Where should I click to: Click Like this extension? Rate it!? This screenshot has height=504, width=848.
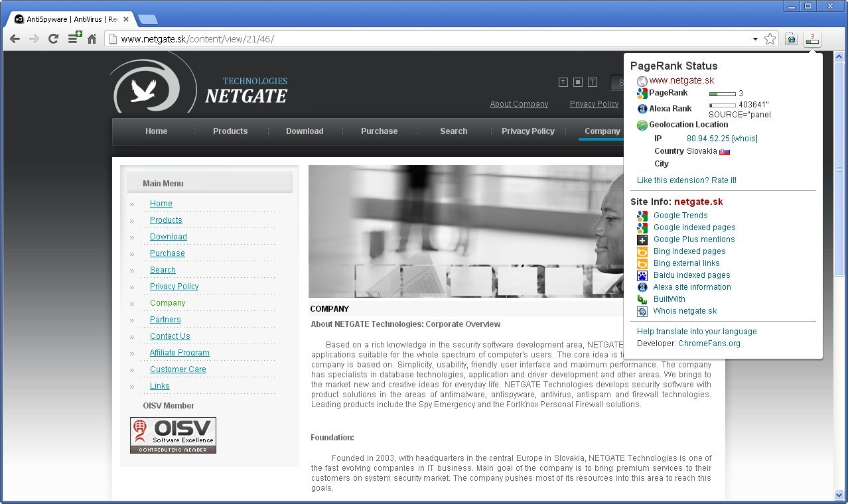coord(687,180)
